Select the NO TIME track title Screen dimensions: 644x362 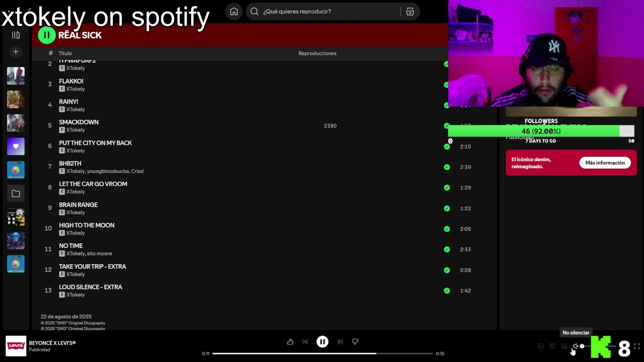(70, 246)
